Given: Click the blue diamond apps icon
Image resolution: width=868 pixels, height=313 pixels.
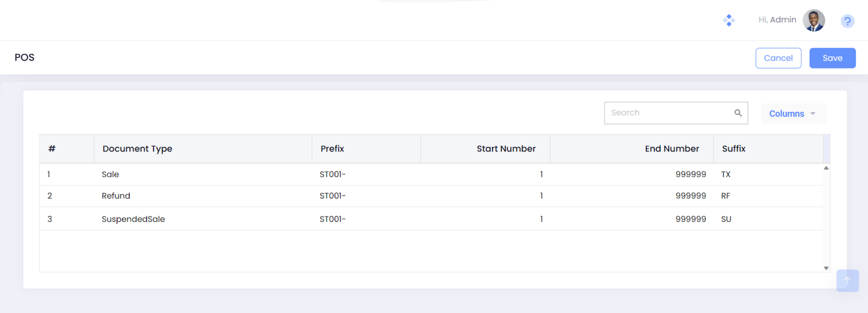Looking at the screenshot, I should 729,21.
